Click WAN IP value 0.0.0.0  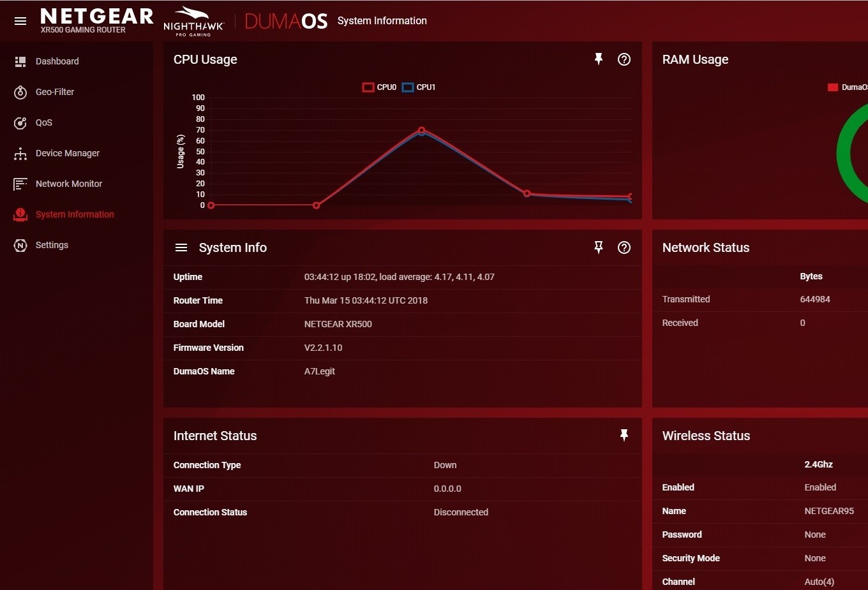(447, 489)
